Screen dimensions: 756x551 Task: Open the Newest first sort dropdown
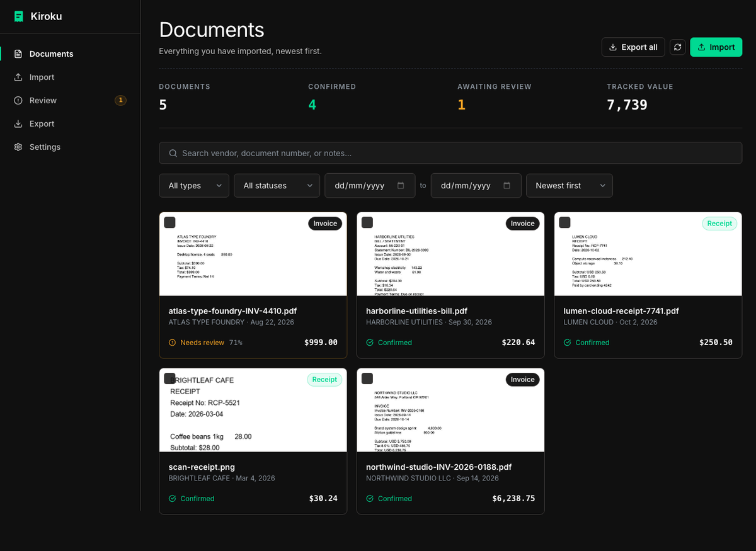(569, 186)
